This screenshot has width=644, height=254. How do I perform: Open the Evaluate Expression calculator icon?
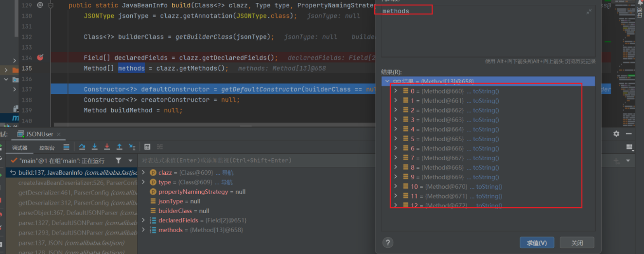coord(147,147)
